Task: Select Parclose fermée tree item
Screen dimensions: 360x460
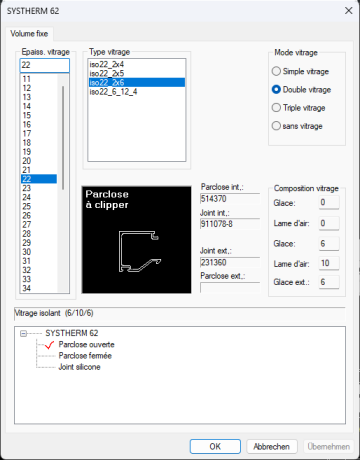Action: [85, 356]
